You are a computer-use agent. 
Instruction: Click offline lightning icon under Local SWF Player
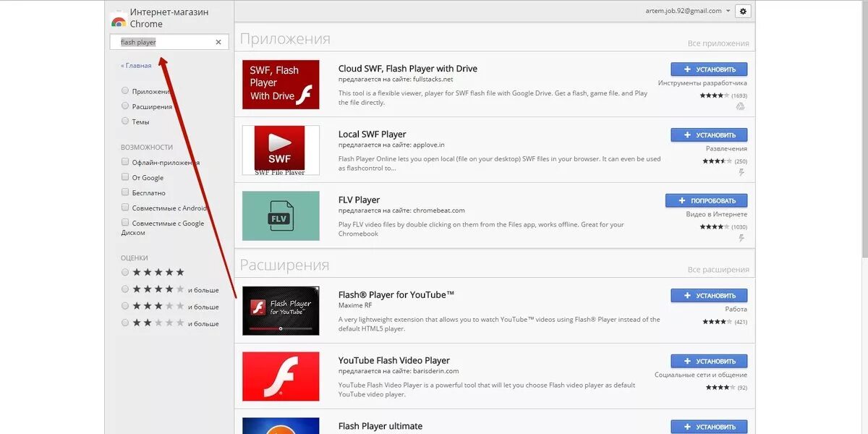tap(741, 173)
